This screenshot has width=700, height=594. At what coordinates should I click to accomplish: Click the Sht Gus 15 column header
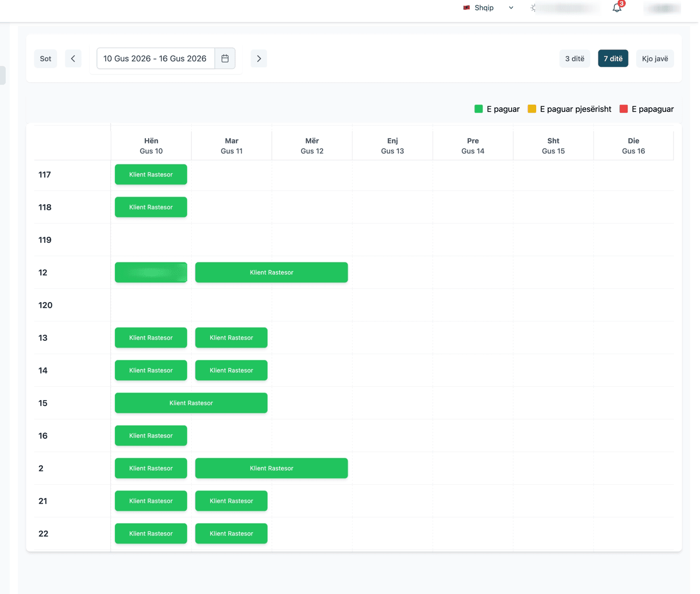coord(553,146)
